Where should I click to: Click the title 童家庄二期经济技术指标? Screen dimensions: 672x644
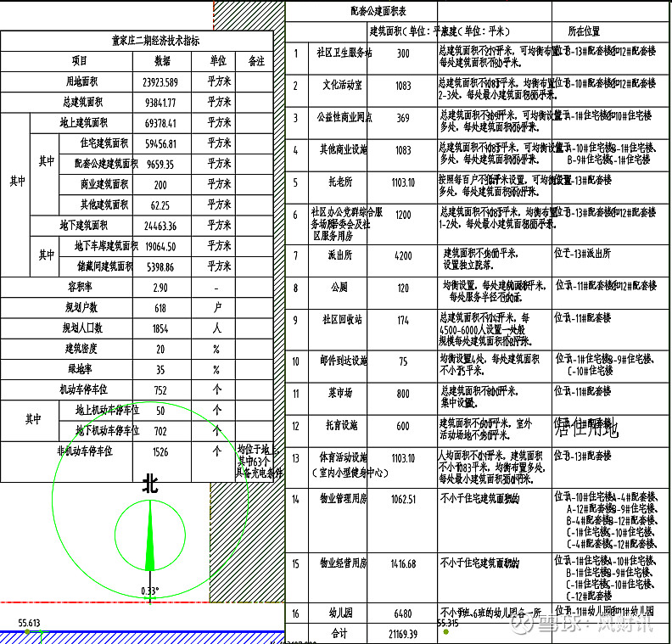point(155,41)
